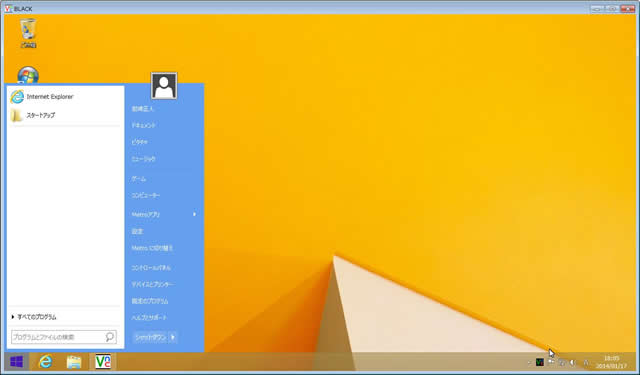The height and width of the screenshot is (375, 640).
Task: Open the taskbar clock and date
Action: [611, 362]
